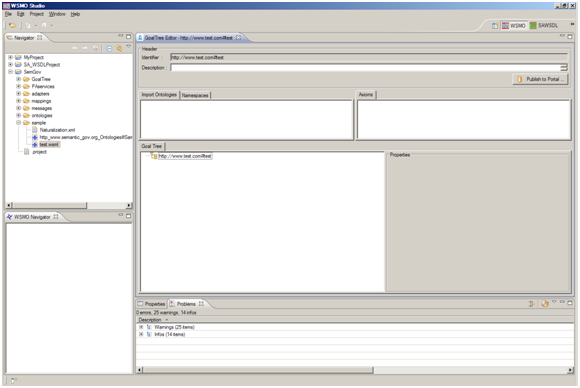Maximize the Problems panel
This screenshot has height=388, width=580.
coord(570,302)
